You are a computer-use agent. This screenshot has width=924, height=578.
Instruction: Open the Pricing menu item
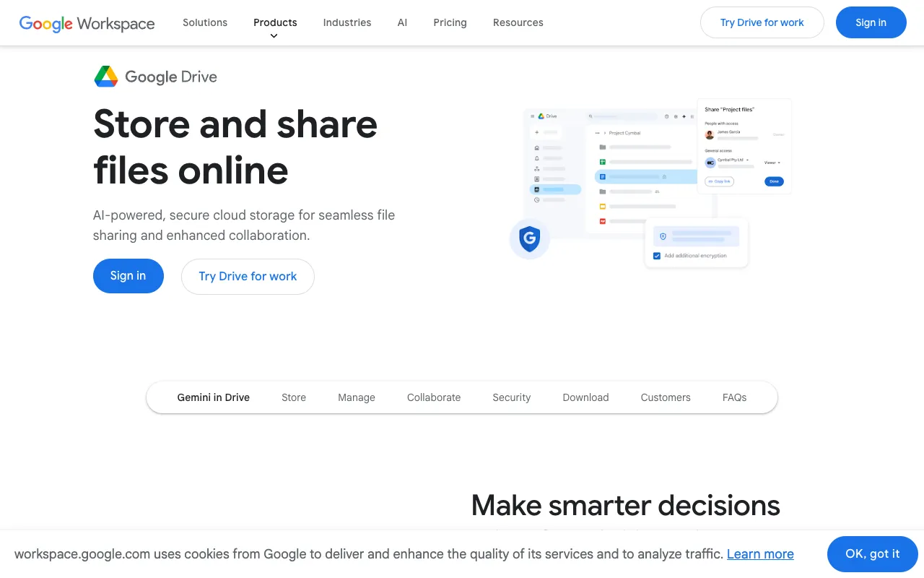click(x=450, y=22)
